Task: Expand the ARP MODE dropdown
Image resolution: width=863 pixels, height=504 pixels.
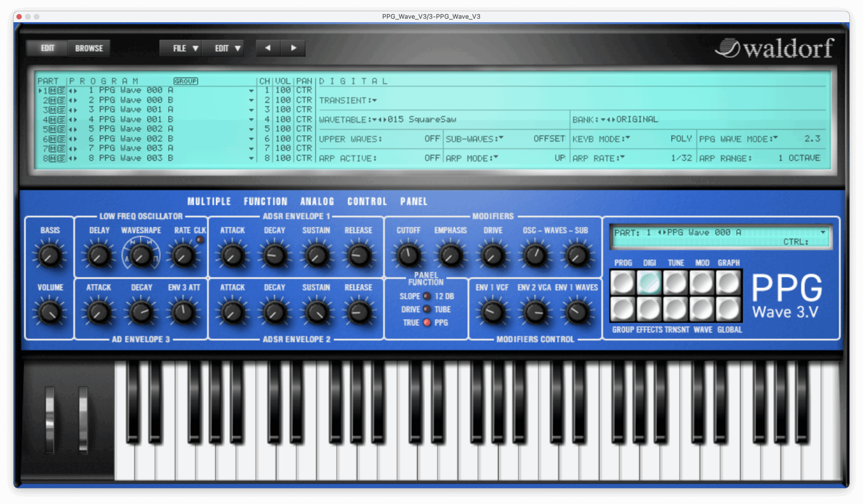Action: pyautogui.click(x=496, y=158)
